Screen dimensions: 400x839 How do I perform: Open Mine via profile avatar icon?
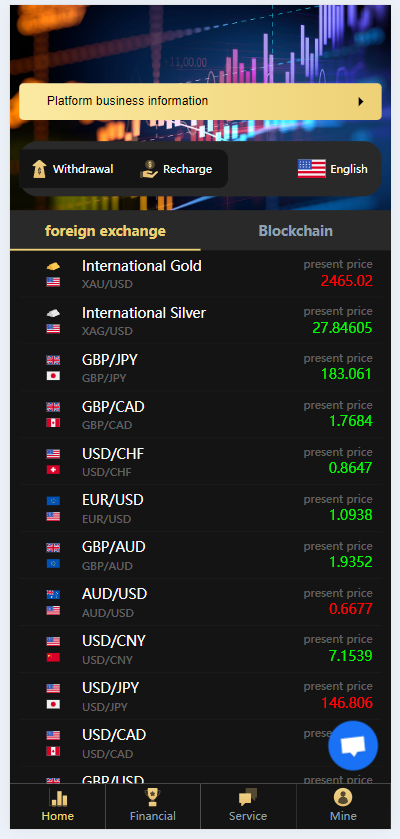343,797
